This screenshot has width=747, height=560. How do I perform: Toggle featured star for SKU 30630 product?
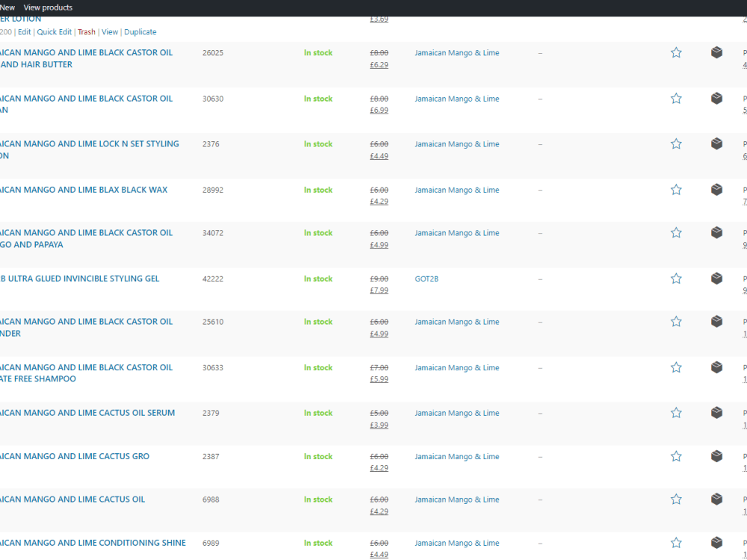(676, 99)
